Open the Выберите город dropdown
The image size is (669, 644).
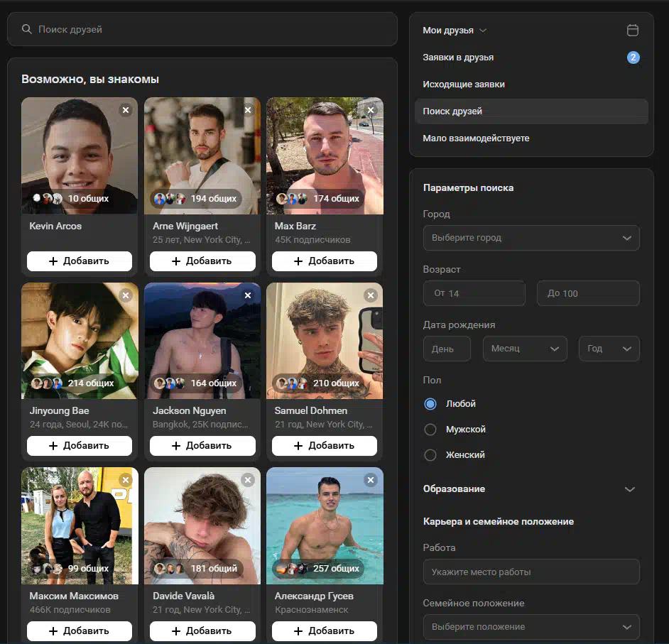pos(531,238)
